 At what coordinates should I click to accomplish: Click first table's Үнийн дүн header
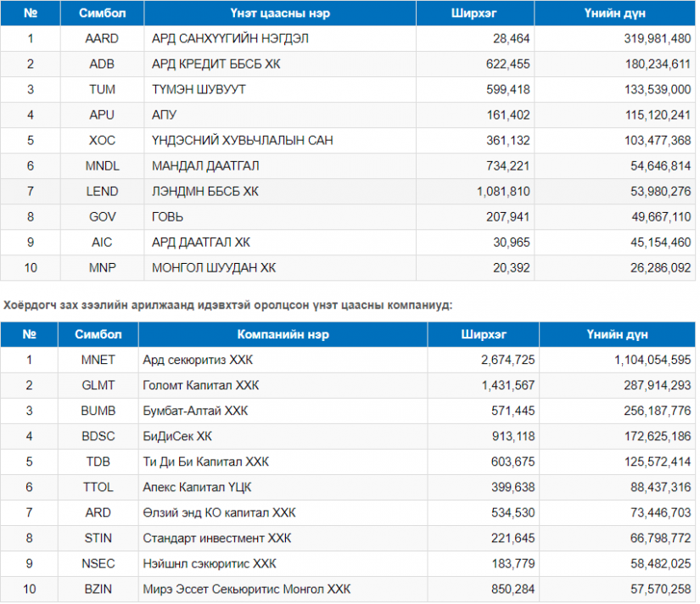click(x=615, y=13)
